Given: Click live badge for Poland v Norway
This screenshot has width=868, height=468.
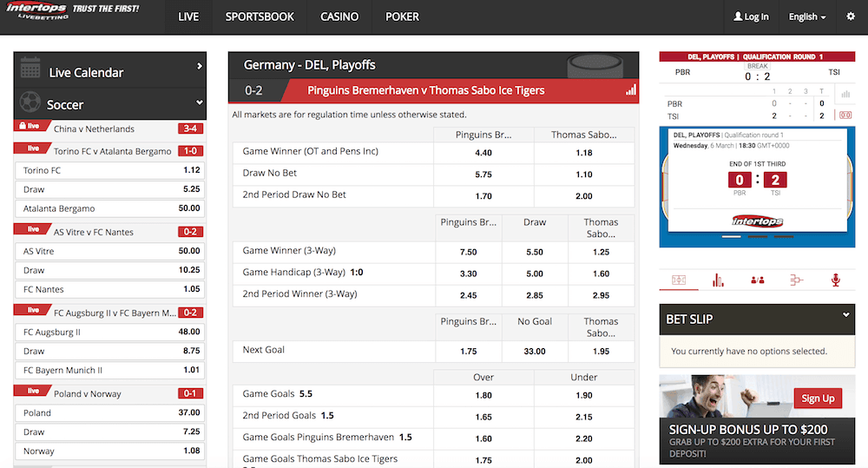Looking at the screenshot, I should [x=32, y=391].
